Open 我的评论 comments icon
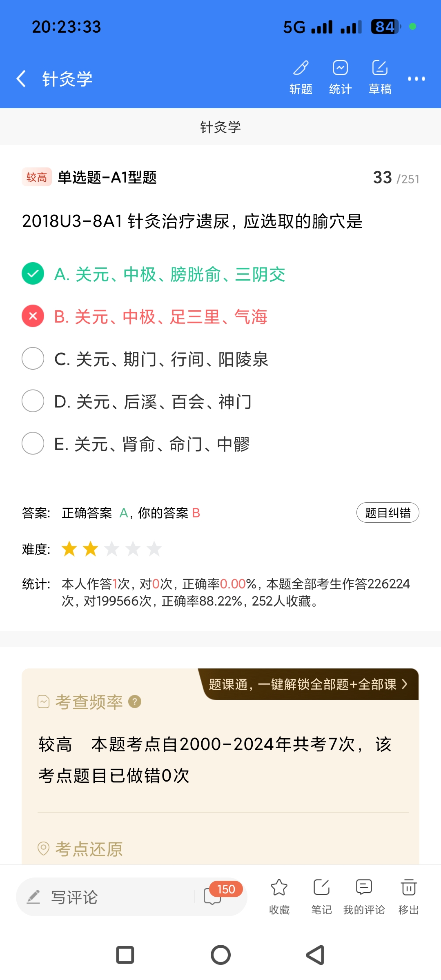This screenshot has width=441, height=980. 364,896
